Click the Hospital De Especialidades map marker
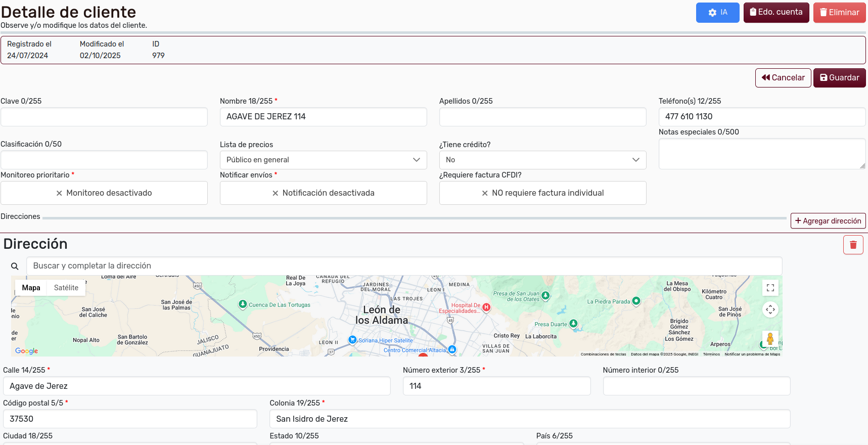The image size is (868, 445). (486, 307)
